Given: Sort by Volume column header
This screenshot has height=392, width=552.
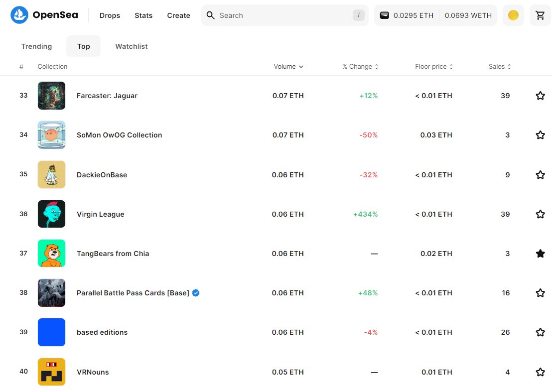Looking at the screenshot, I should (288, 67).
